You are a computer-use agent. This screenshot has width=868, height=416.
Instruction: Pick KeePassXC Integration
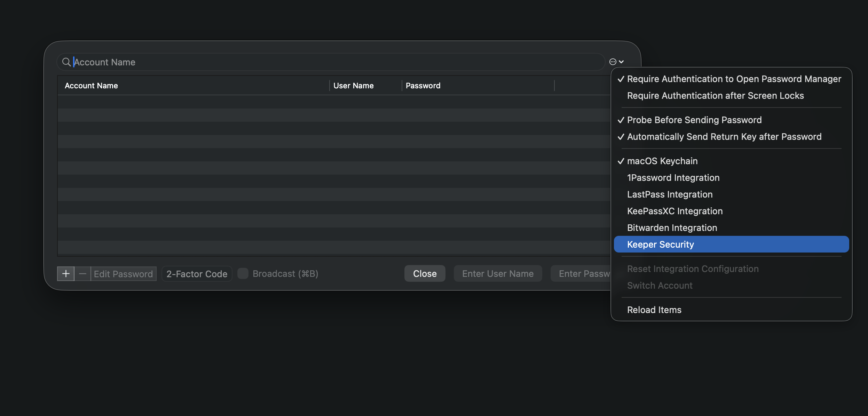pos(674,211)
